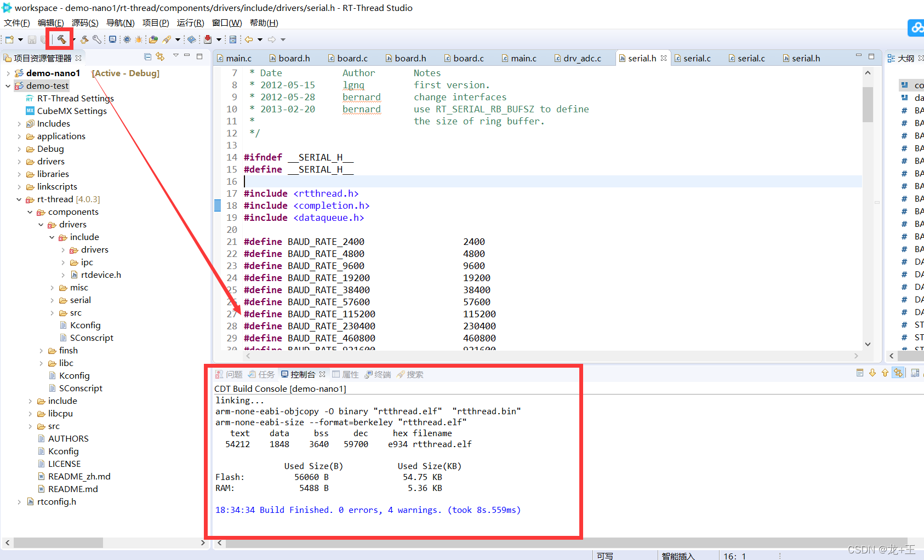Open the build hammer dropdown arrow
This screenshot has width=924, height=560.
[73, 39]
